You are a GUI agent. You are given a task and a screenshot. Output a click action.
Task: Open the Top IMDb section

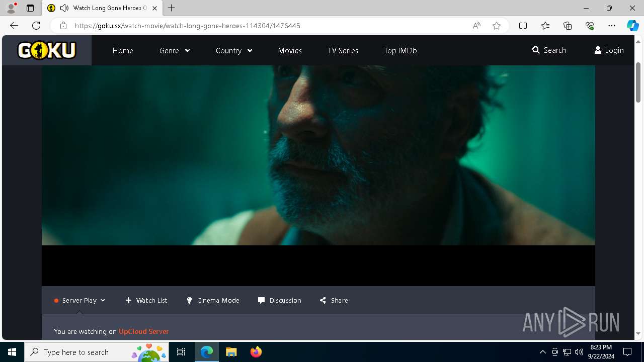400,50
